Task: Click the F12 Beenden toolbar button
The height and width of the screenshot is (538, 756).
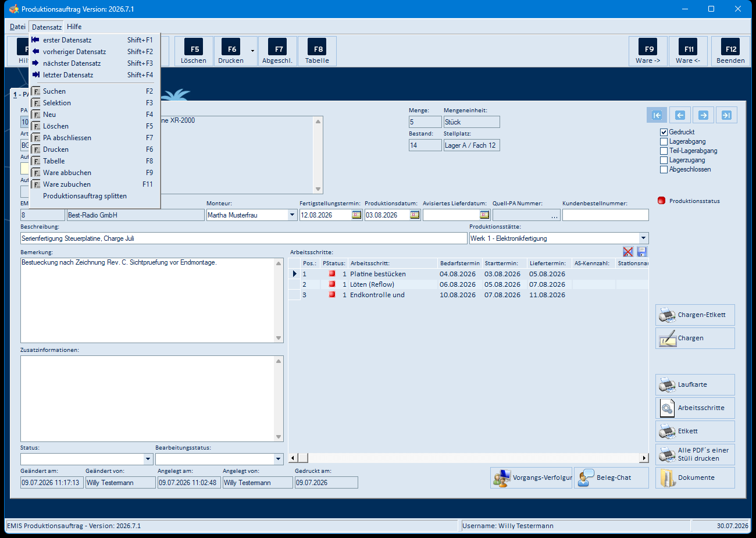Action: click(730, 51)
